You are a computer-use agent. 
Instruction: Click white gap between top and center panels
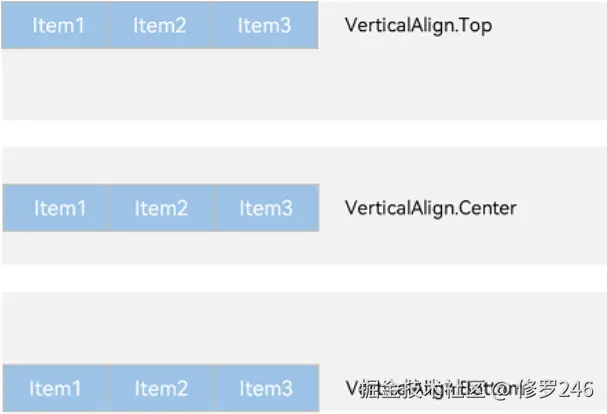point(300,134)
